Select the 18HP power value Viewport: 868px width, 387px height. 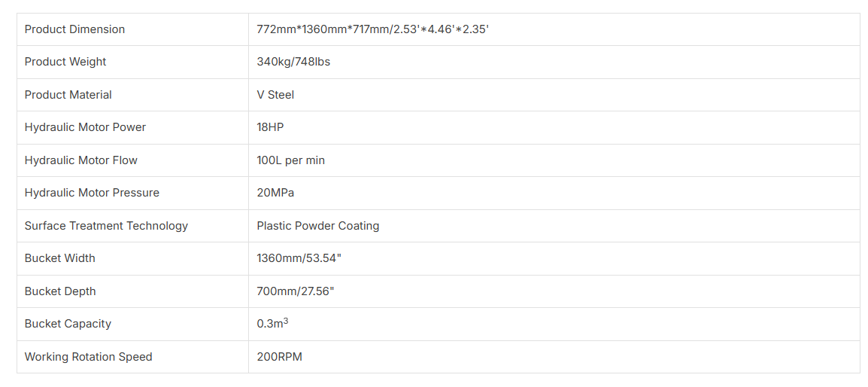(270, 127)
